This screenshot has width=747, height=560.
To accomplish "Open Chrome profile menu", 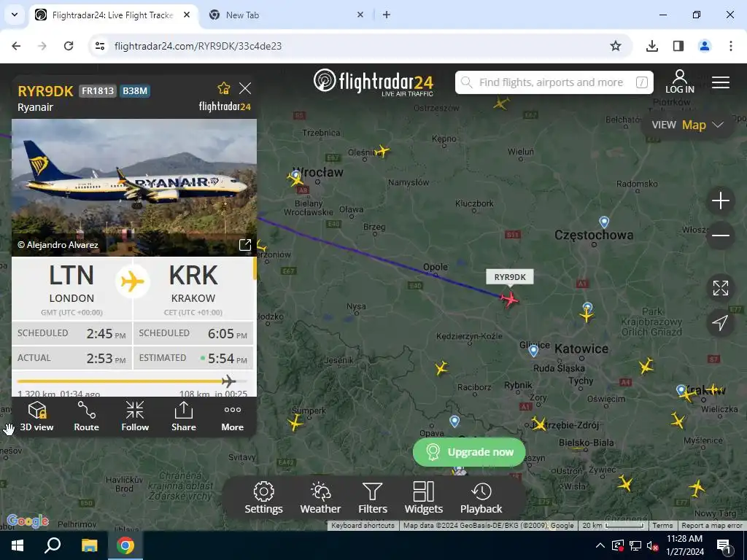I will click(704, 46).
